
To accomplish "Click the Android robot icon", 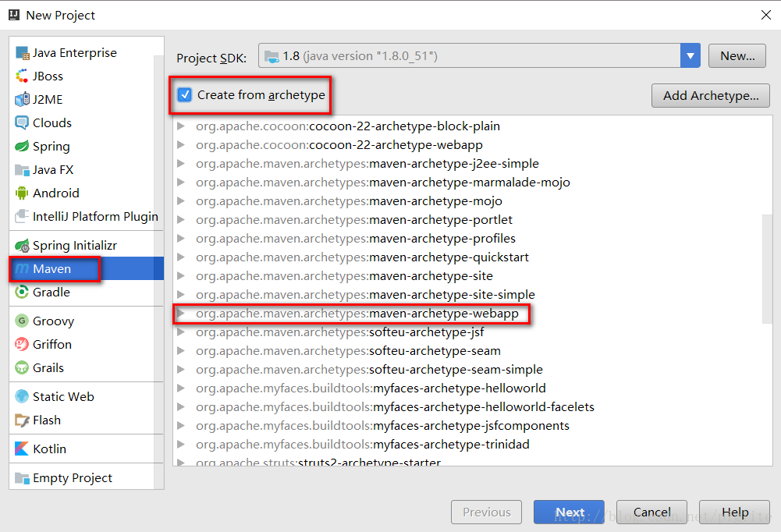I will [x=22, y=193].
